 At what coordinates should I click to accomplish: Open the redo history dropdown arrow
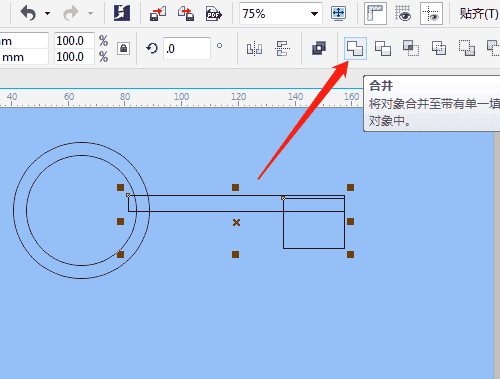tap(90, 14)
